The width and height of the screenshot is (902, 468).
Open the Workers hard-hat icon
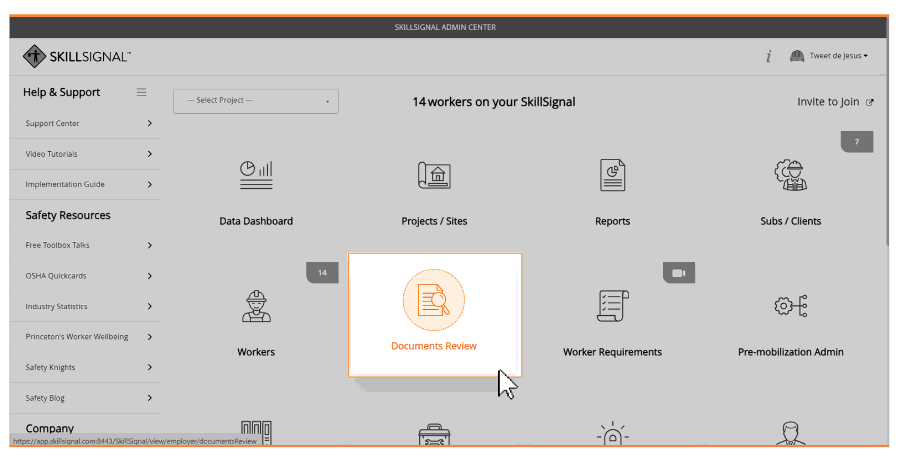(x=256, y=306)
